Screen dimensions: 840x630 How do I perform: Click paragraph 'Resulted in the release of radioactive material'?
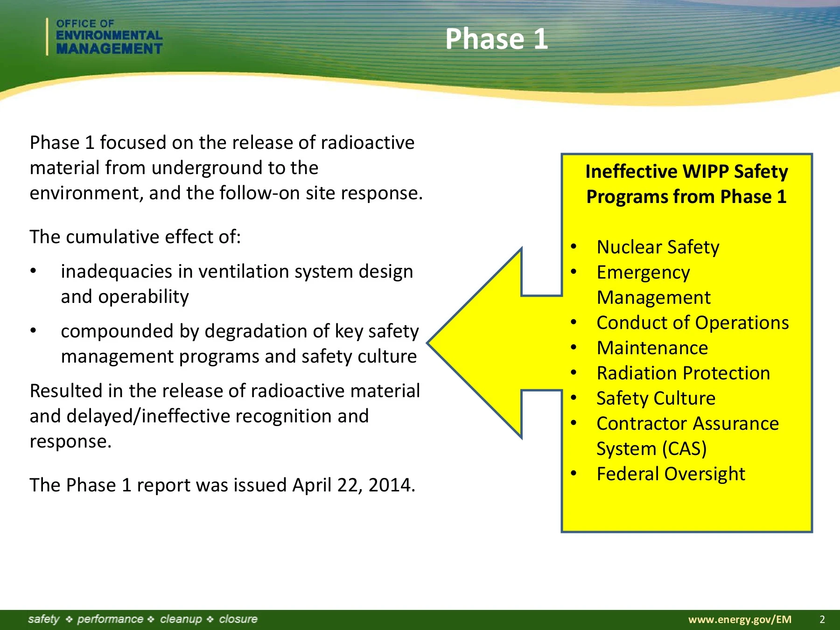[x=225, y=416]
